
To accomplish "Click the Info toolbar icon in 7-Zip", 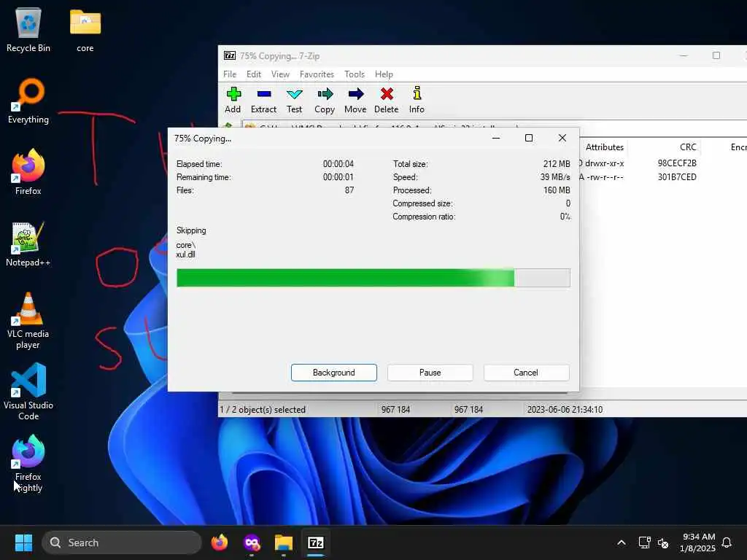I will click(x=417, y=100).
